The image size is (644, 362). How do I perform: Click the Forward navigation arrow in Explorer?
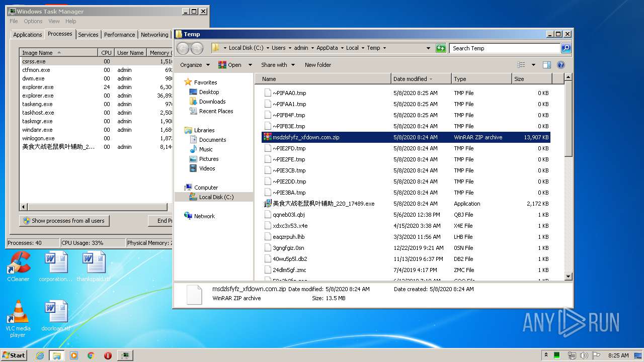197,48
